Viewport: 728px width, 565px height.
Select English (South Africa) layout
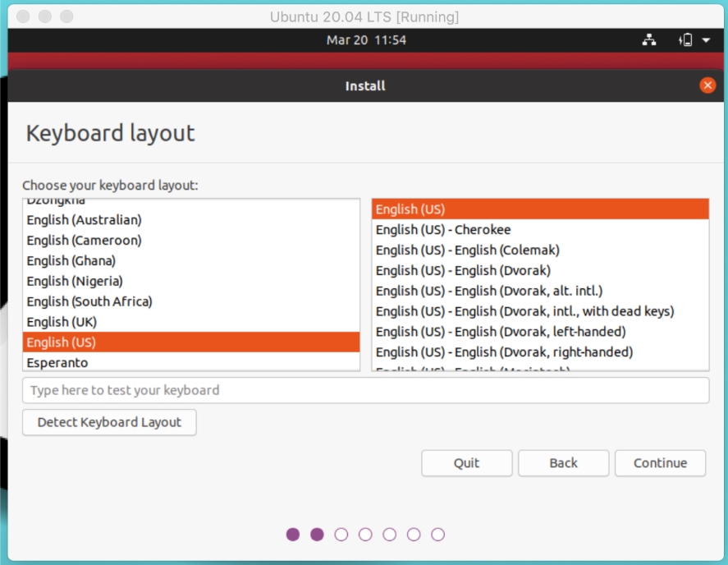coord(191,301)
